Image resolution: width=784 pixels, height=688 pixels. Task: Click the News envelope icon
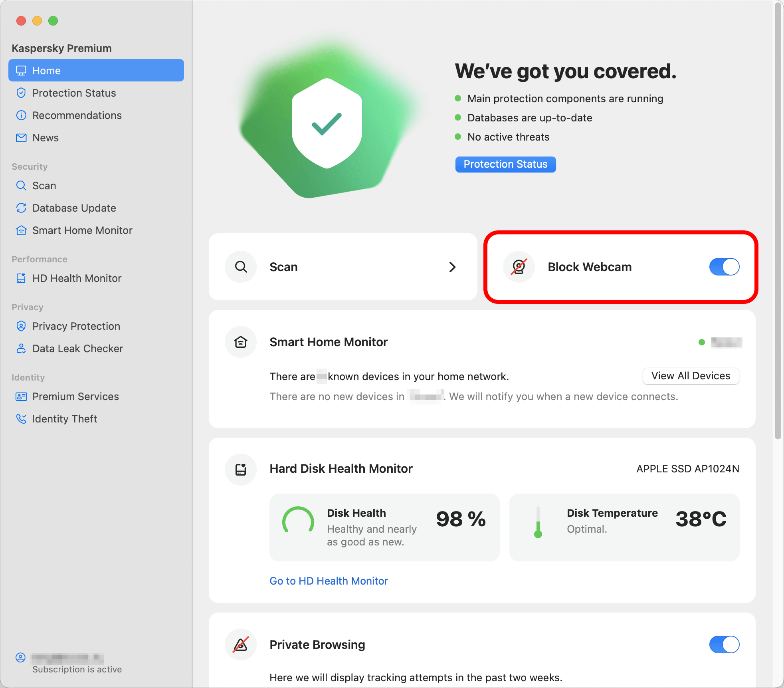pyautogui.click(x=21, y=138)
